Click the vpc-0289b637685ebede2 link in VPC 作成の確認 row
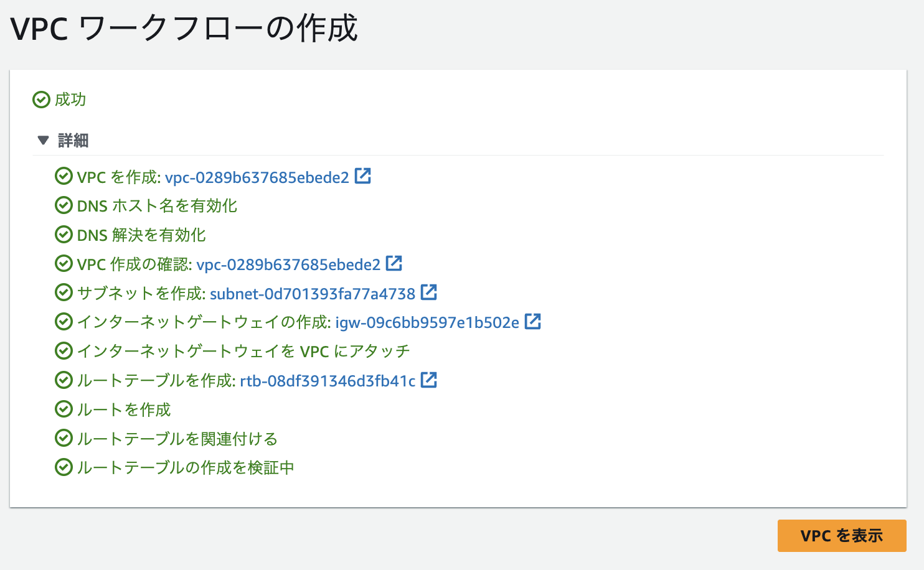Image resolution: width=924 pixels, height=570 pixels. point(289,264)
